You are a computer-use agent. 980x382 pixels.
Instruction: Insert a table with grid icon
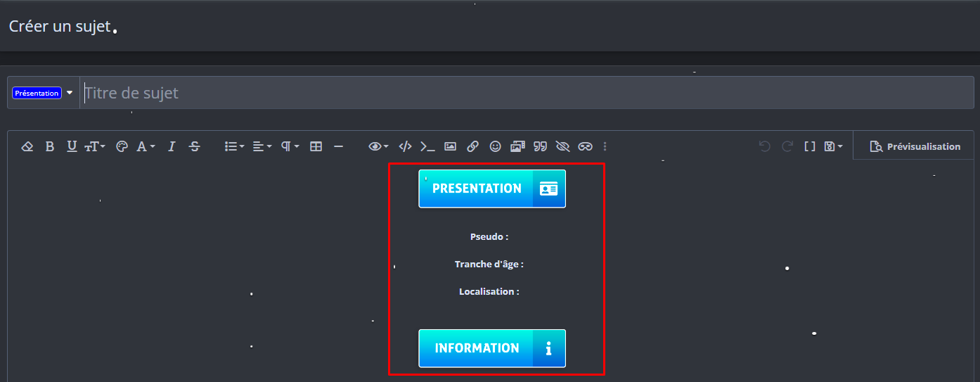pyautogui.click(x=316, y=146)
